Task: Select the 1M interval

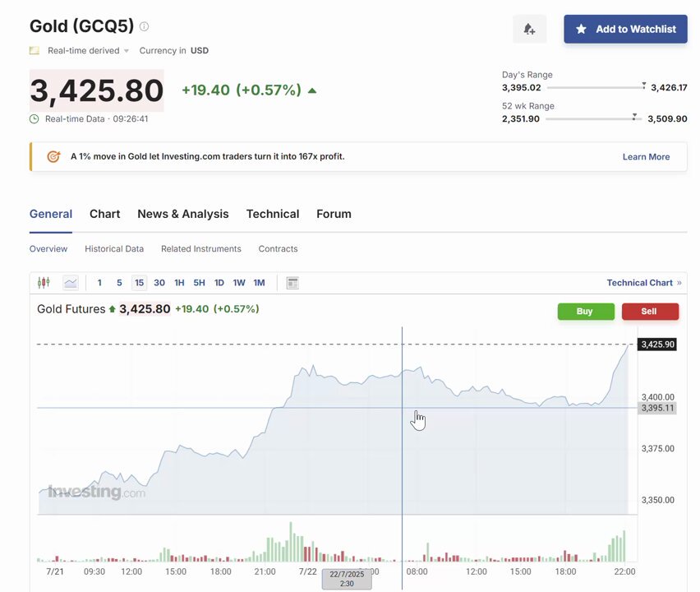Action: pos(260,283)
